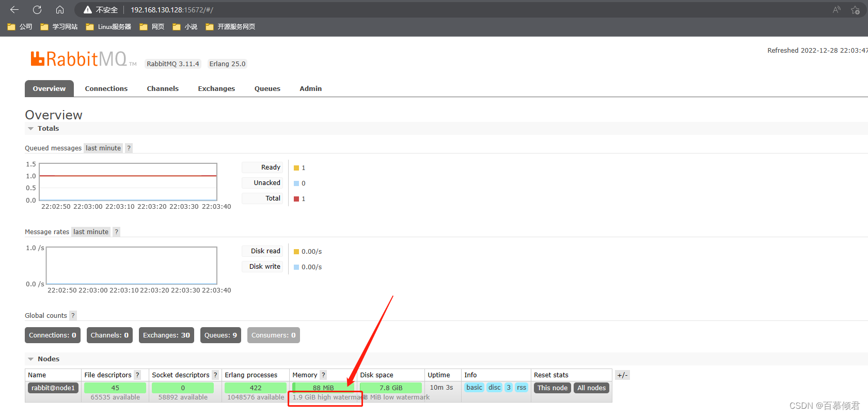Go back with the browser back arrow
The width and height of the screenshot is (868, 415).
click(x=14, y=10)
